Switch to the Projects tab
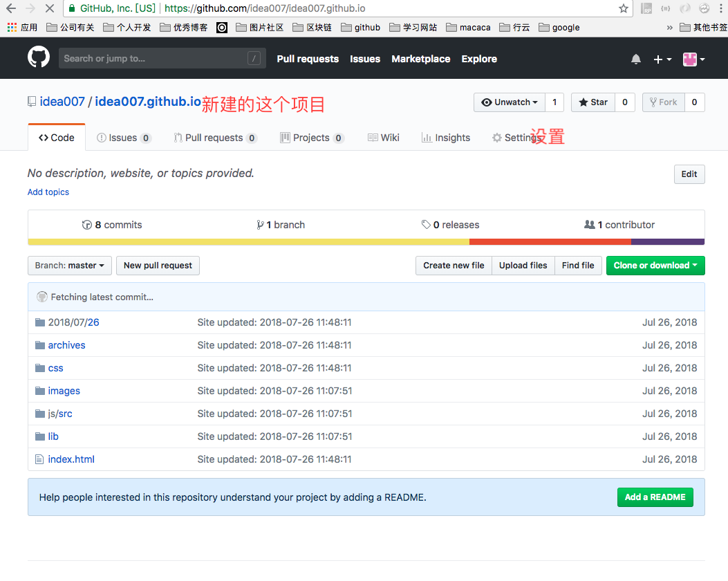The width and height of the screenshot is (728, 581). 312,138
